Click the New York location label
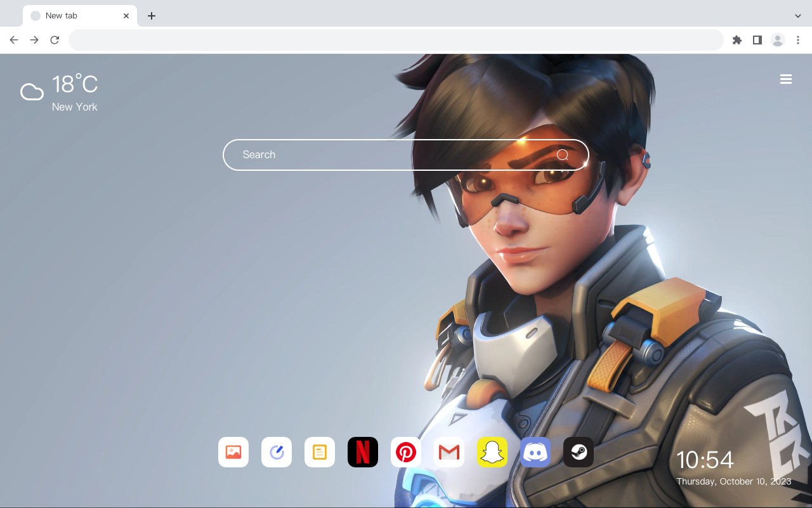This screenshot has width=812, height=508. coord(75,107)
